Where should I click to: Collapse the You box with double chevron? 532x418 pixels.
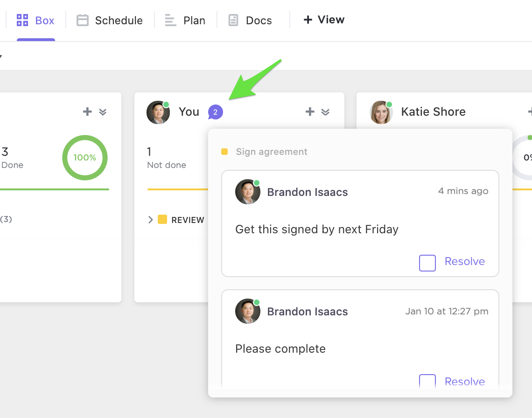click(x=326, y=111)
